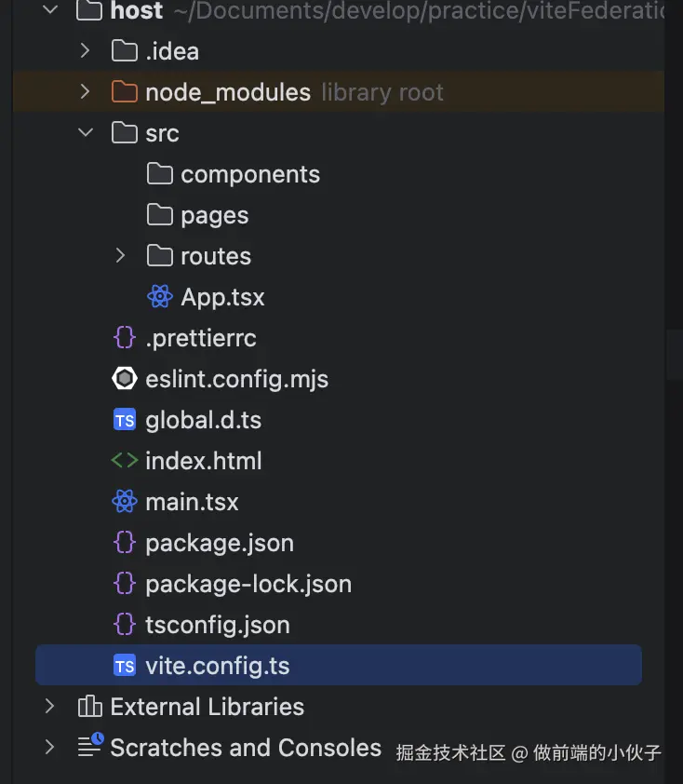Open the package.json file
The width and height of the screenshot is (683, 784).
pyautogui.click(x=219, y=543)
